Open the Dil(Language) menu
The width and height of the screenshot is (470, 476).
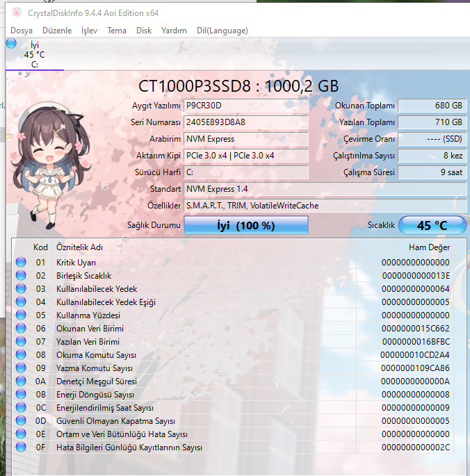coord(222,31)
